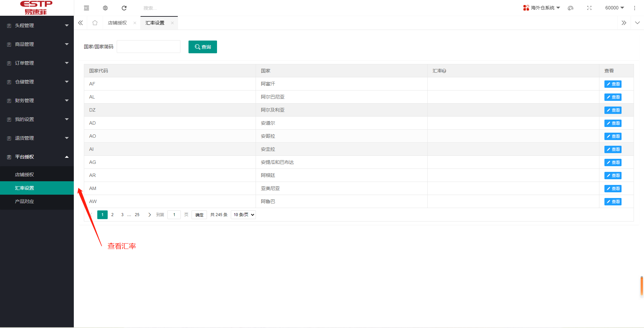Screen dimensions: 644x328
Task: Collapse the sidebar using the menu fold icon
Action: point(87,8)
